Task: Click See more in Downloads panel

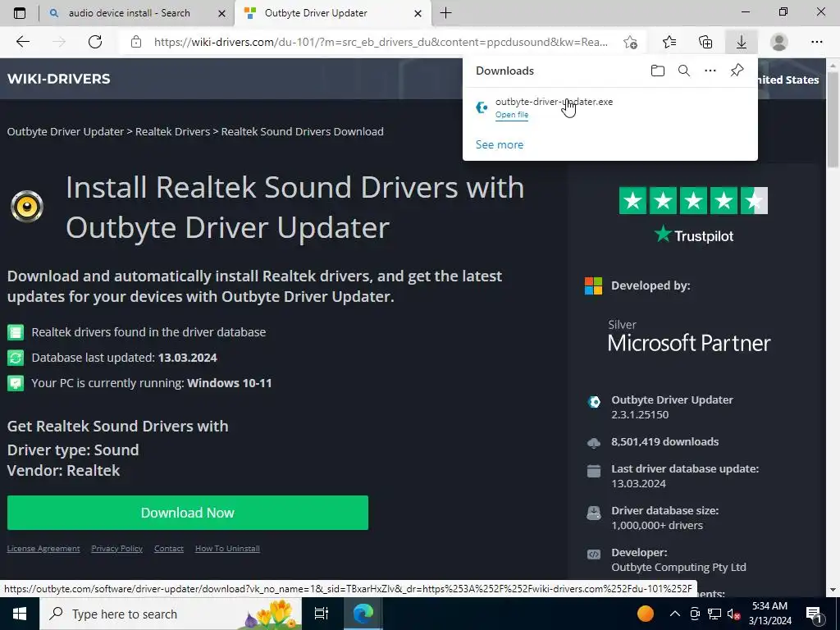Action: [500, 144]
